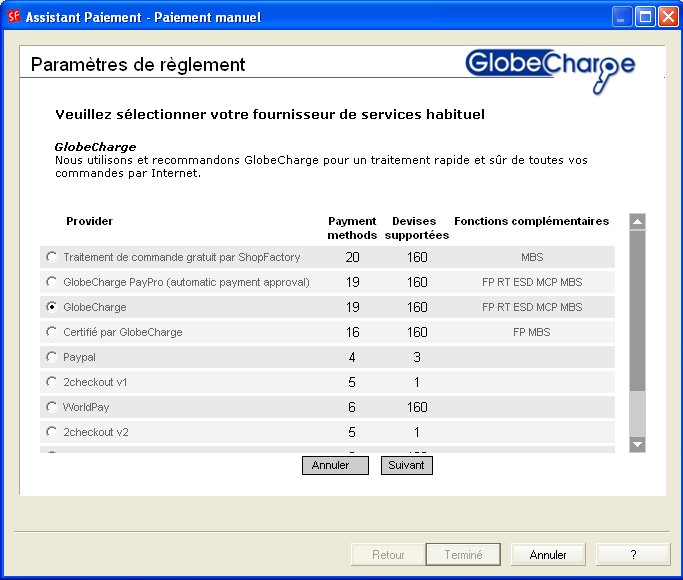Choose GlobeCharge PayPro provider radio button
The height and width of the screenshot is (580, 683).
(52, 282)
